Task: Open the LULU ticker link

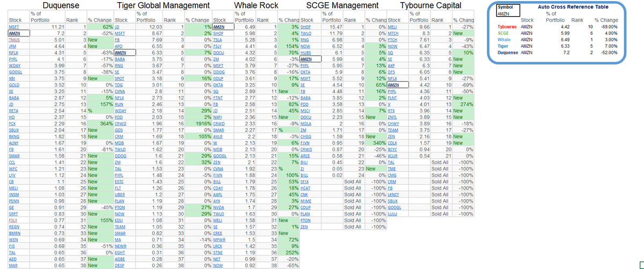Action: click(x=392, y=214)
